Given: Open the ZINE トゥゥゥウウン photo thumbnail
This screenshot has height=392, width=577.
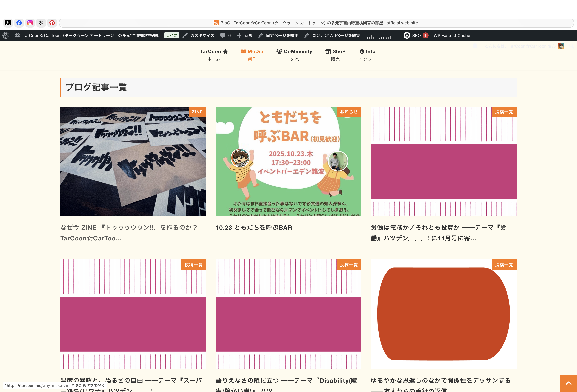Looking at the screenshot, I should (133, 161).
